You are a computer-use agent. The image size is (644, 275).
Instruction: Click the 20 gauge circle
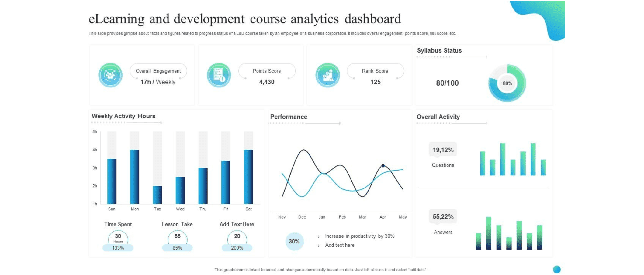pyautogui.click(x=237, y=237)
